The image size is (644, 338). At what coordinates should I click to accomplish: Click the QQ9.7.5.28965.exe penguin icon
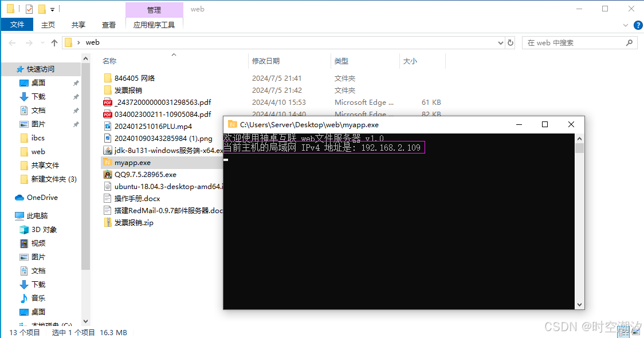[108, 175]
